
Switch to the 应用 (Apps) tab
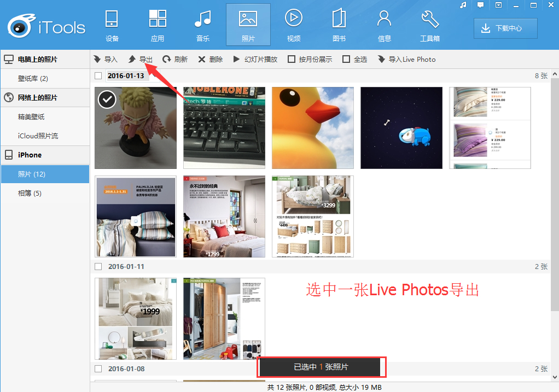[x=157, y=26]
